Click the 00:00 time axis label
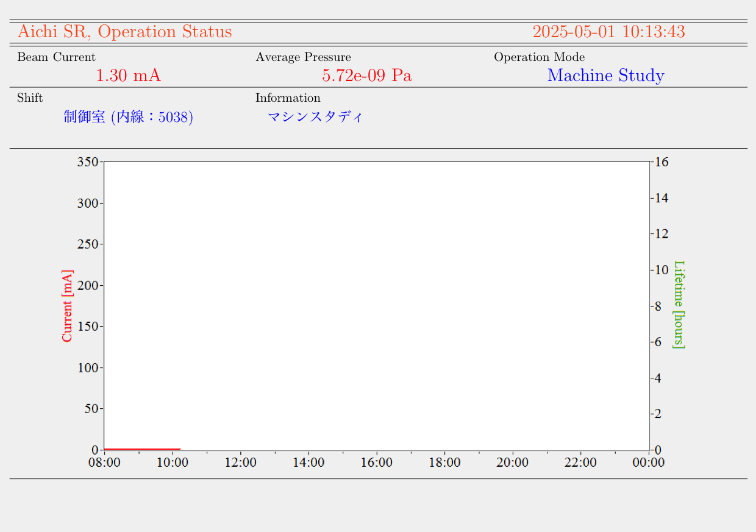This screenshot has width=756, height=532. (x=649, y=463)
